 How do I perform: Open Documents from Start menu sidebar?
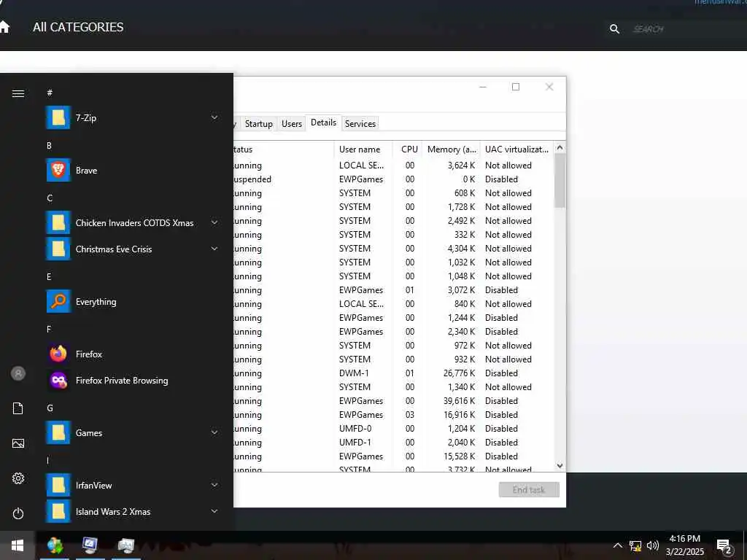pyautogui.click(x=18, y=408)
